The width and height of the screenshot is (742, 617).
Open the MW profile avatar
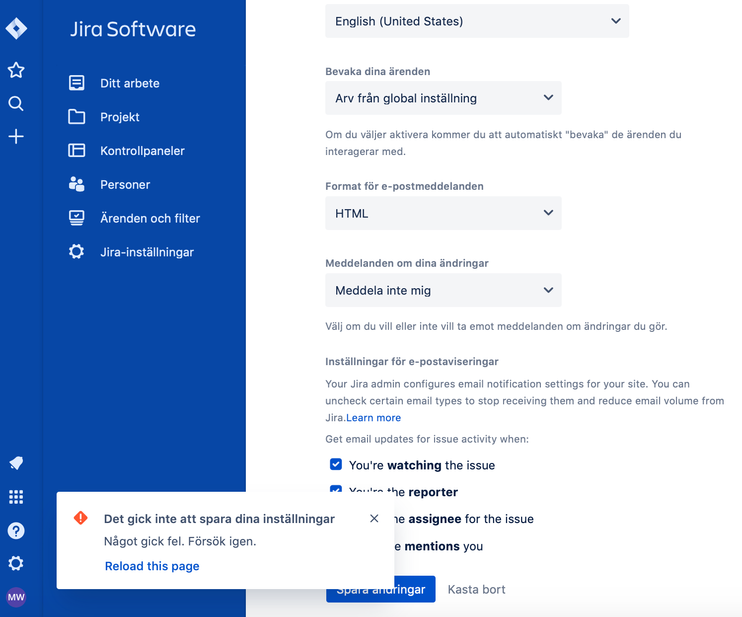point(16,597)
